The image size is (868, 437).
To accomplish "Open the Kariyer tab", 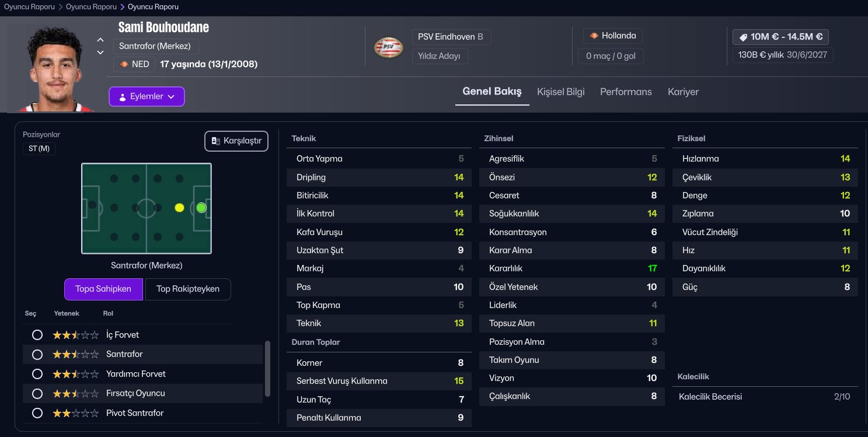I will (x=683, y=92).
